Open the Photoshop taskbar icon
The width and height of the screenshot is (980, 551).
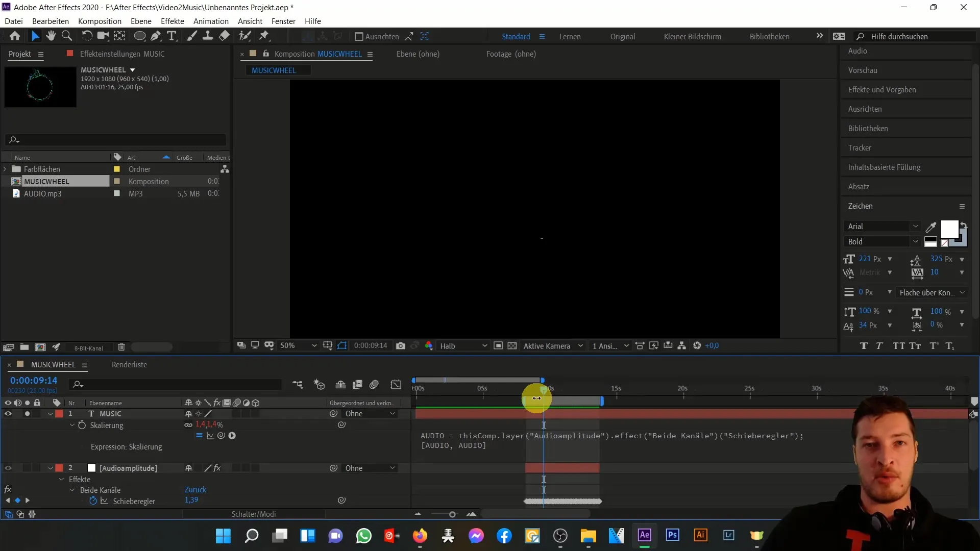coord(672,535)
